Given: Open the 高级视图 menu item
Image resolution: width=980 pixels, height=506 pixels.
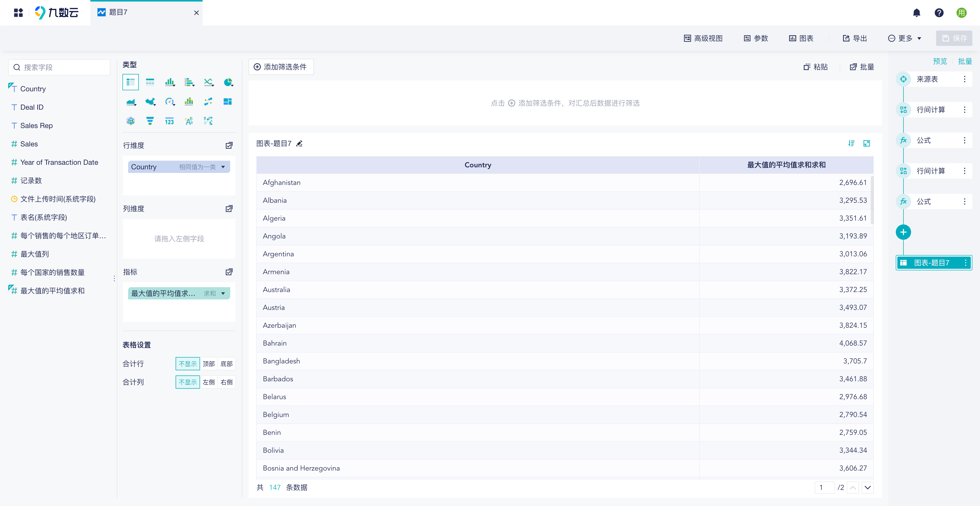Looking at the screenshot, I should (x=703, y=39).
